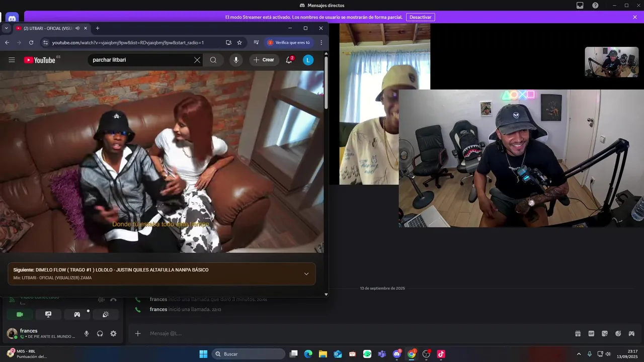Mute the tab via speaker icon
The height and width of the screenshot is (362, 644).
click(77, 28)
